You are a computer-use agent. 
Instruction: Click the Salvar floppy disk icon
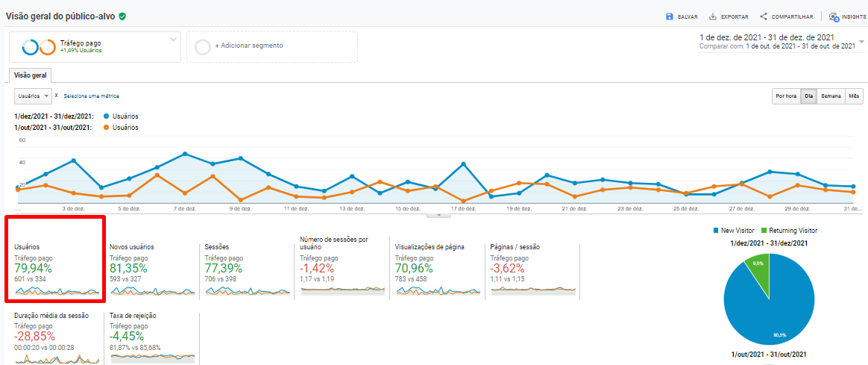(x=670, y=16)
